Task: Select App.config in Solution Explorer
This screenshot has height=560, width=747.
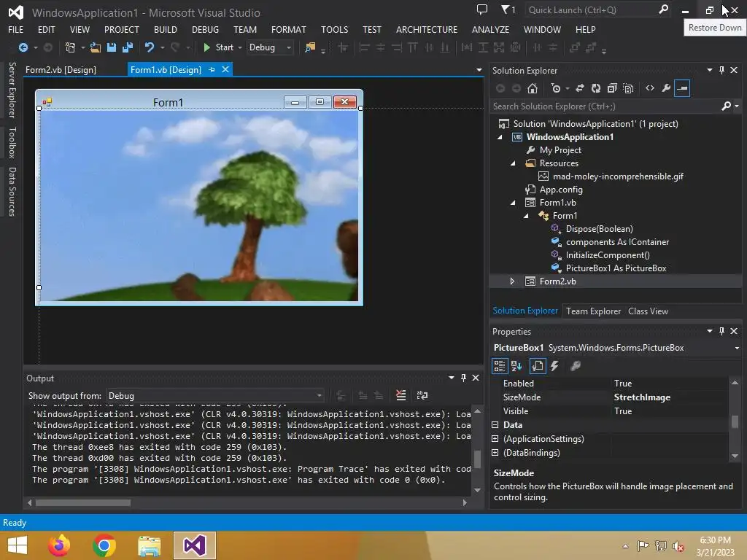Action: 561,190
